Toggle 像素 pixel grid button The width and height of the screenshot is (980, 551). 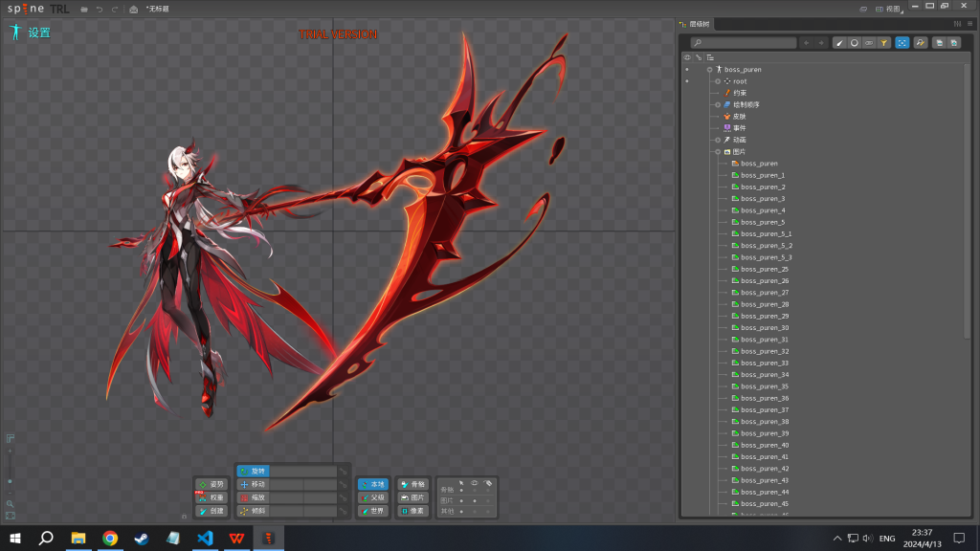(413, 511)
